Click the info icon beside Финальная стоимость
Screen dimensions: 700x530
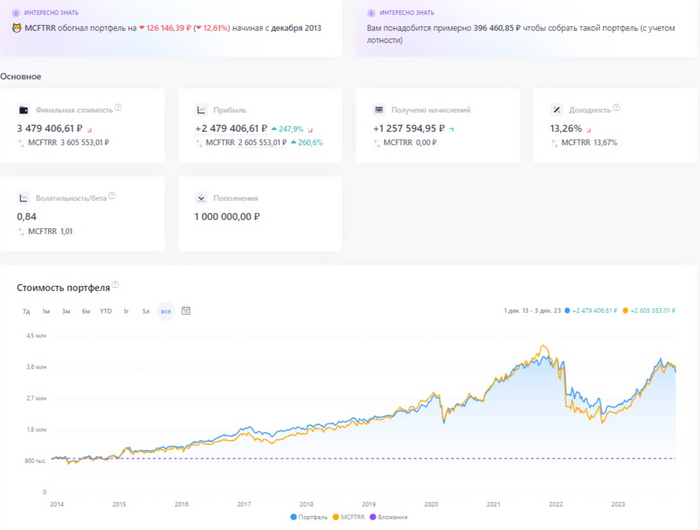tap(118, 108)
